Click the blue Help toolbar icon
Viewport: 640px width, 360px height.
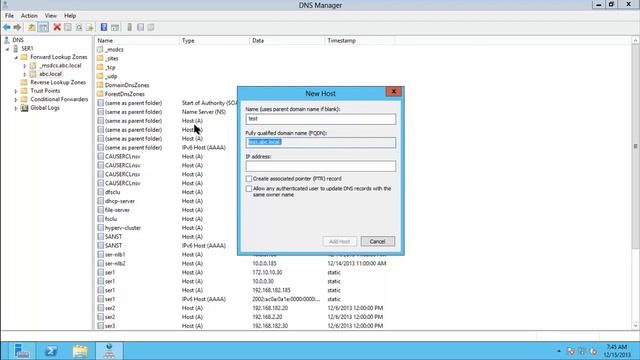(x=104, y=27)
